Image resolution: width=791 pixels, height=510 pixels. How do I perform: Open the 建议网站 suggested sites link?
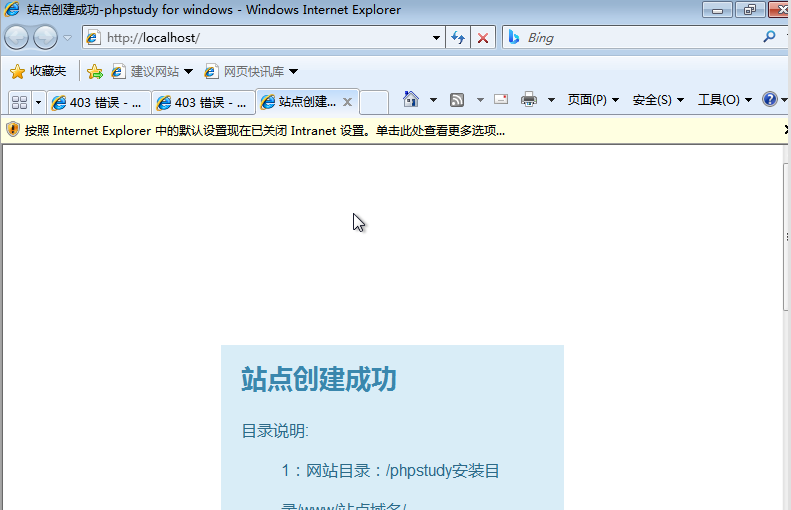coord(146,72)
